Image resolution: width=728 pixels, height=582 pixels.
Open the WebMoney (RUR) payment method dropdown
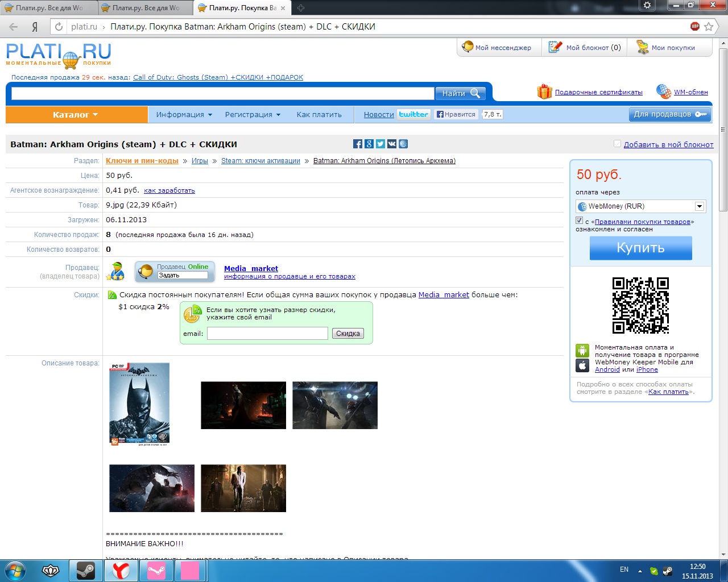(x=641, y=206)
